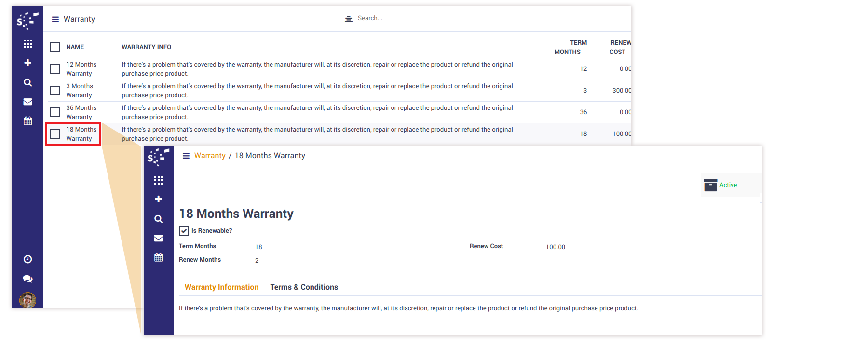Image resolution: width=868 pixels, height=347 pixels.
Task: Click the clock activity icon in the sidebar
Action: [x=28, y=259]
